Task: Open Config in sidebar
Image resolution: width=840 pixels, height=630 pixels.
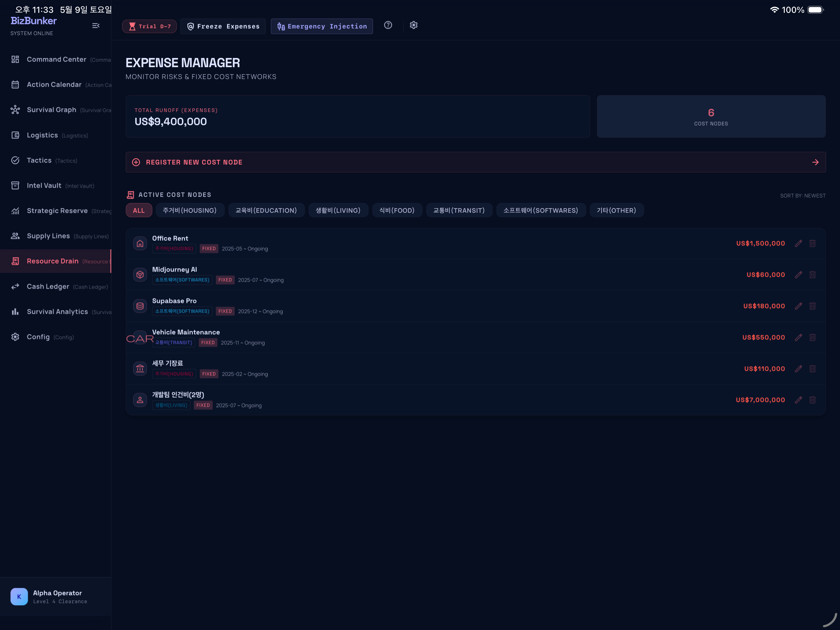Action: pos(56,337)
